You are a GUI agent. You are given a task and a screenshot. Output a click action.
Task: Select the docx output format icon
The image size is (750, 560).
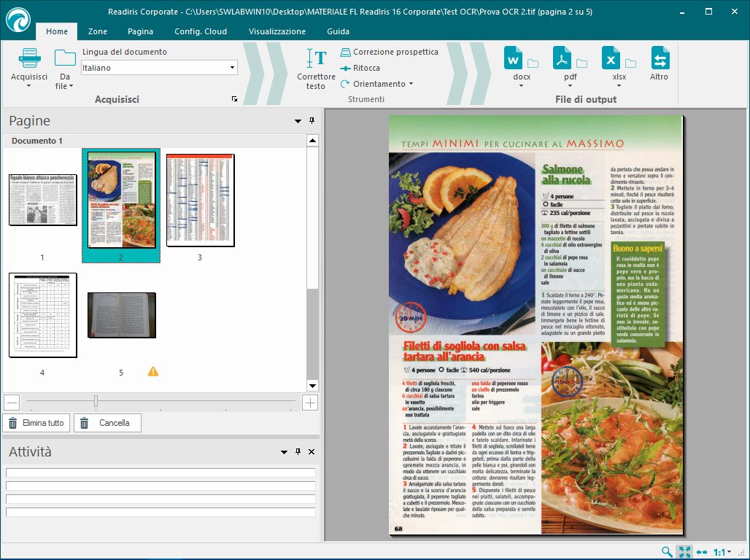514,58
